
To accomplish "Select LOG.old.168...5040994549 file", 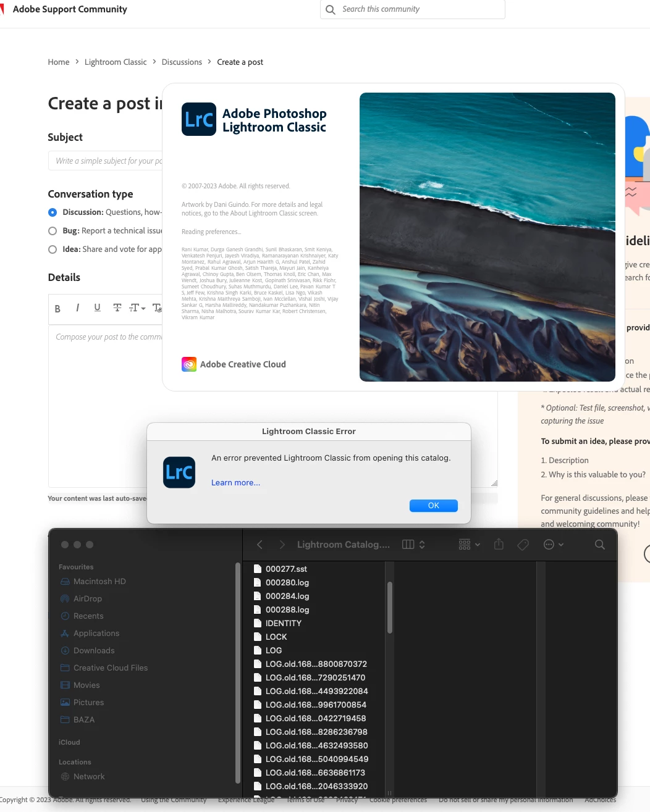I will coord(311,759).
